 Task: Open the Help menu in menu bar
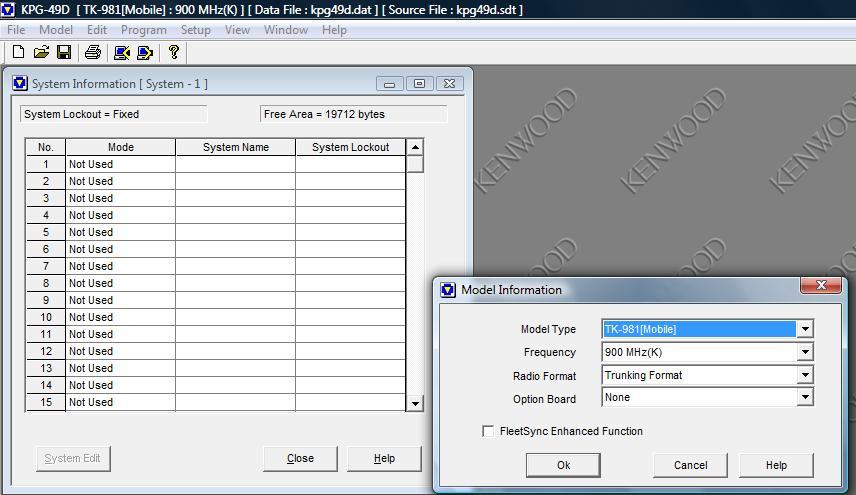[x=334, y=30]
